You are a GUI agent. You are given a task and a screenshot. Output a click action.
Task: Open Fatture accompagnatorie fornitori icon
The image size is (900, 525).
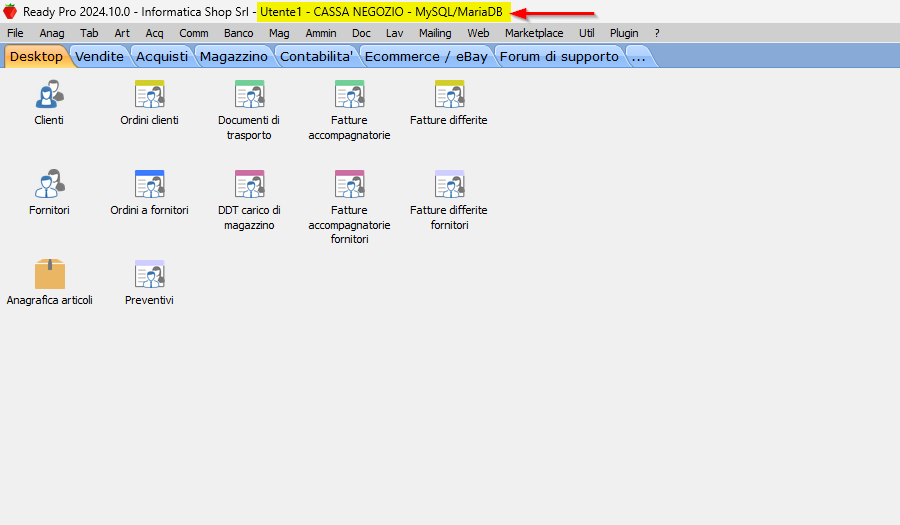click(350, 184)
